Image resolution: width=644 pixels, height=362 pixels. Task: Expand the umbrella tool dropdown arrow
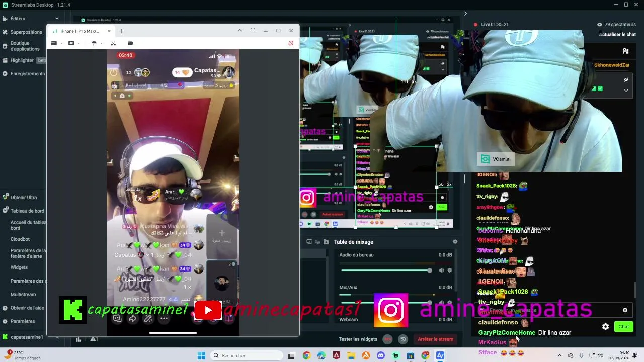pyautogui.click(x=101, y=43)
